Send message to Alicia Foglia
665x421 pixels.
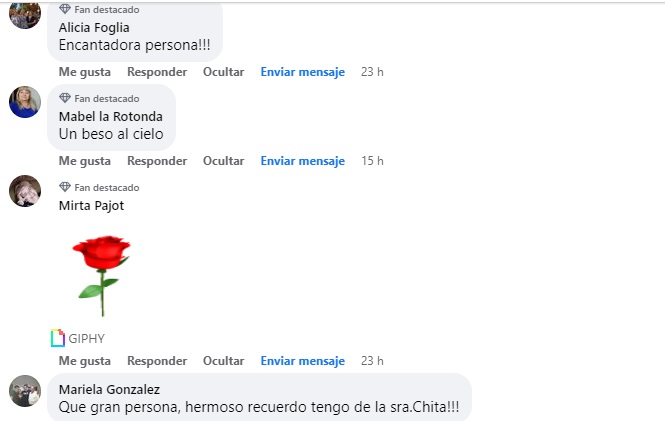tap(302, 72)
